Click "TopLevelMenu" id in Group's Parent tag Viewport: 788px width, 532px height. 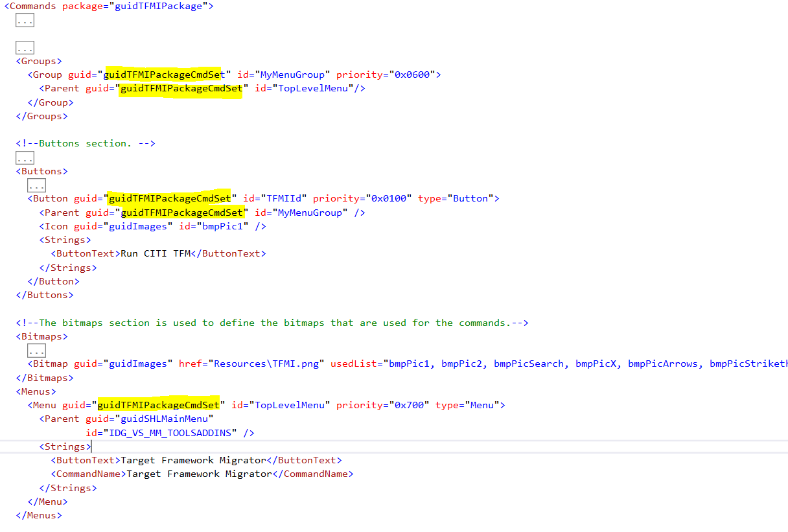click(313, 88)
